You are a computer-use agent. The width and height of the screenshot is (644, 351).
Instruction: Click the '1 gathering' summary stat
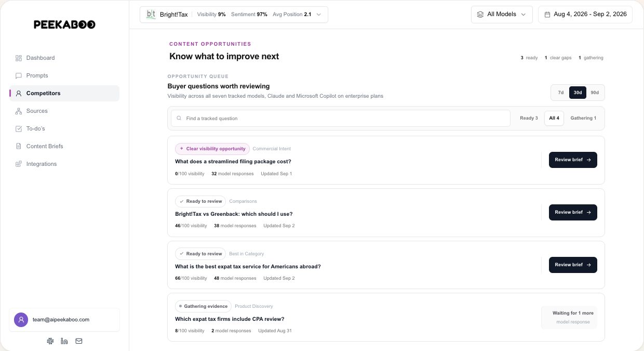[x=591, y=58]
